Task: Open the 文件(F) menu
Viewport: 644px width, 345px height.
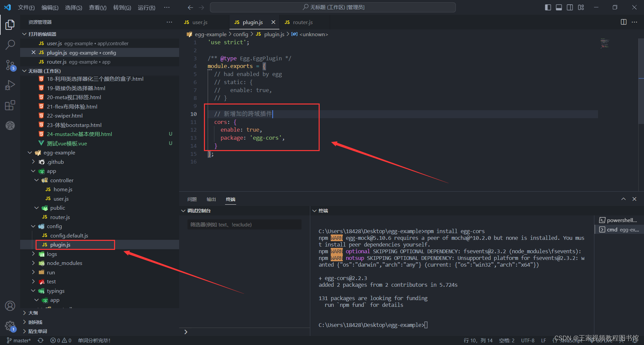Action: [x=26, y=7]
